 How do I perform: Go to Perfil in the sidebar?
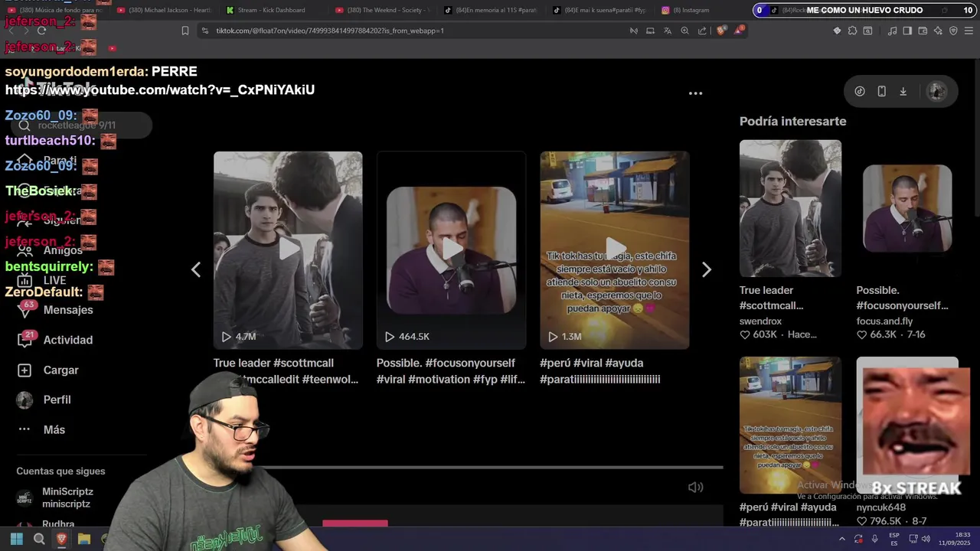(57, 399)
